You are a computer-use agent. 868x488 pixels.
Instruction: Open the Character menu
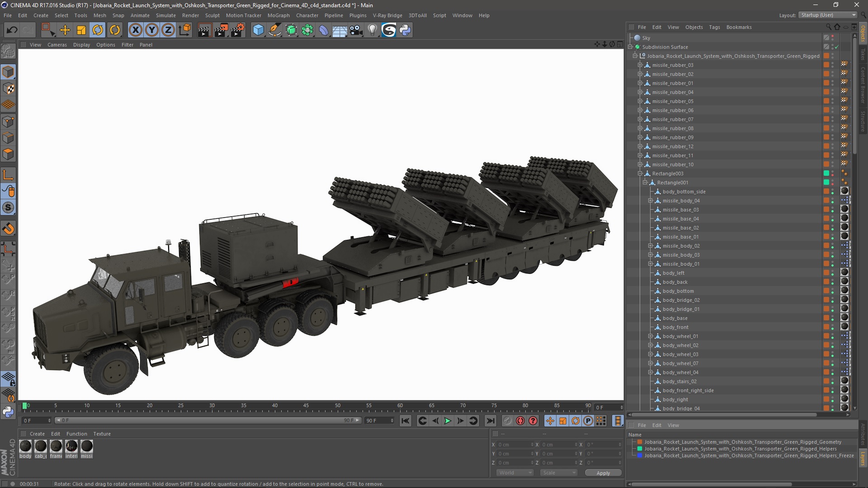[307, 15]
